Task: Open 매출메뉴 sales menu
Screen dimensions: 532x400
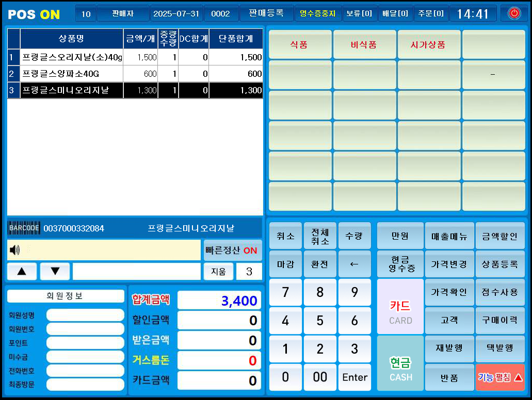Action: [x=449, y=236]
